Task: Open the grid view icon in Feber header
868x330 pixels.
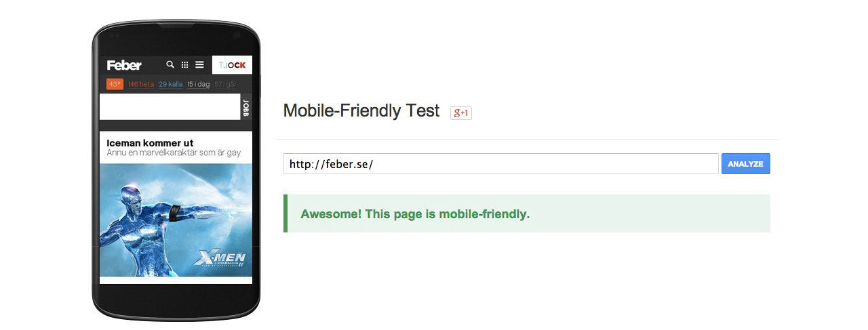Action: click(184, 65)
